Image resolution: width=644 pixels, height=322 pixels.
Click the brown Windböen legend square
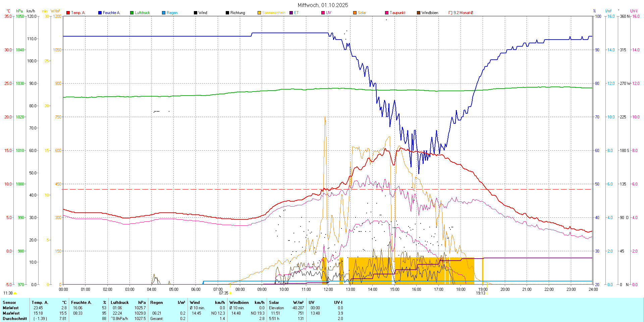(419, 13)
